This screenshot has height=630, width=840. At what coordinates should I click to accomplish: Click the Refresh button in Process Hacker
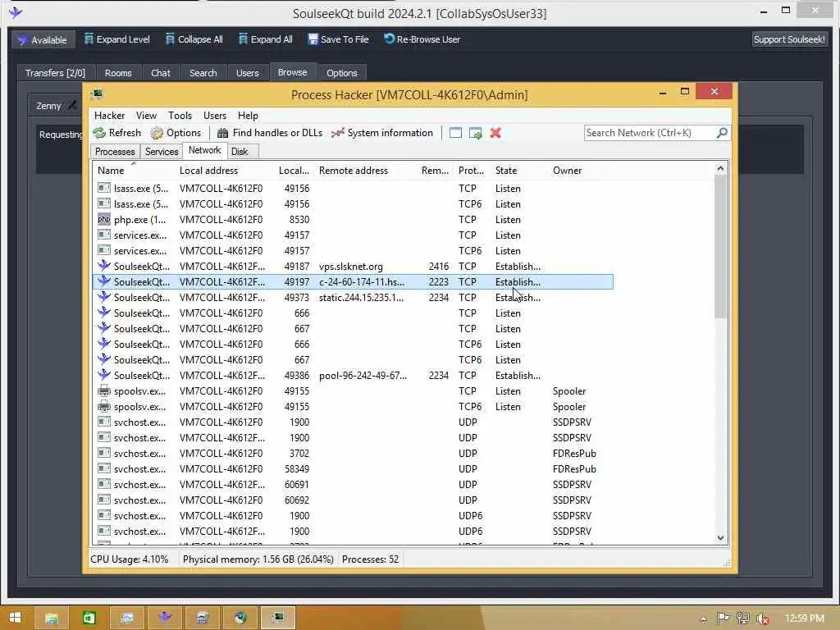click(116, 133)
